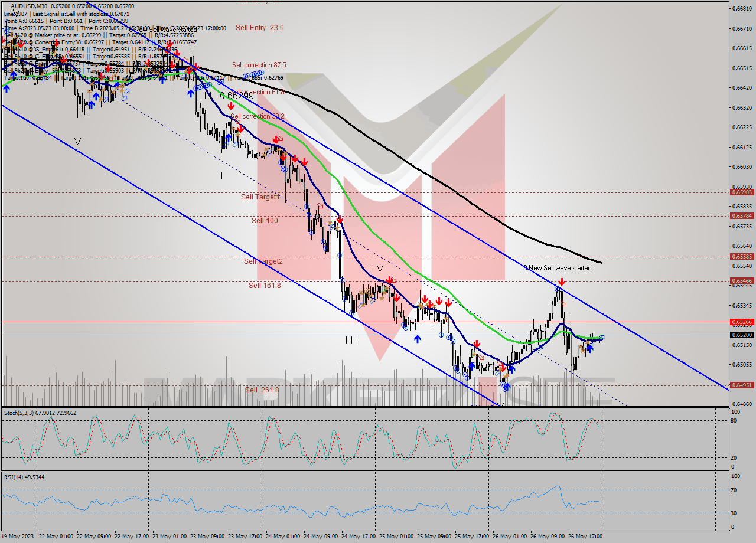The width and height of the screenshot is (756, 543).
Task: Click the 0.66810 price scale value
Action: pyautogui.click(x=742, y=9)
